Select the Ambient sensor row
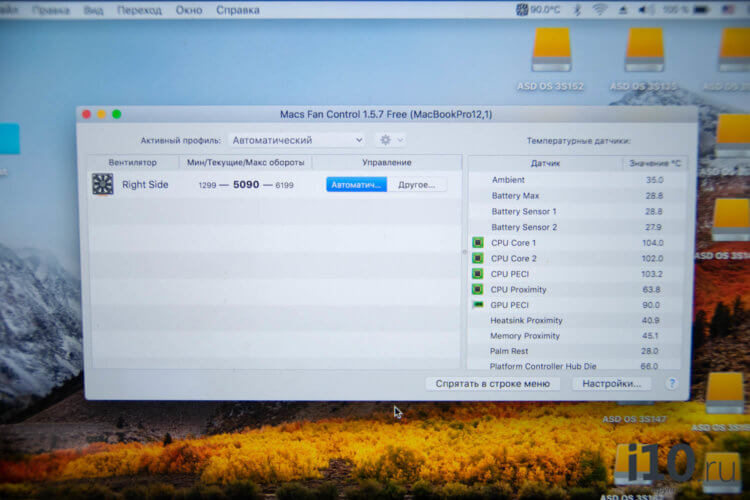 tap(578, 180)
